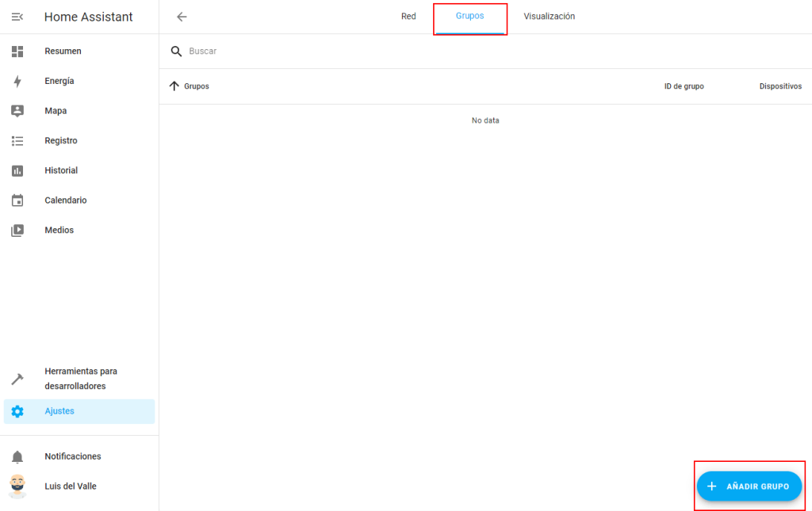The height and width of the screenshot is (511, 812).
Task: Sort by ID de grupo column
Action: (684, 86)
